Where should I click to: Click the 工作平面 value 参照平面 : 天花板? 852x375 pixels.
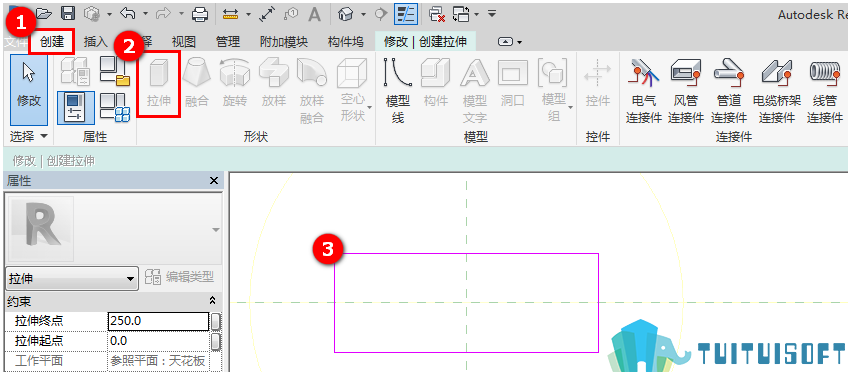click(158, 361)
